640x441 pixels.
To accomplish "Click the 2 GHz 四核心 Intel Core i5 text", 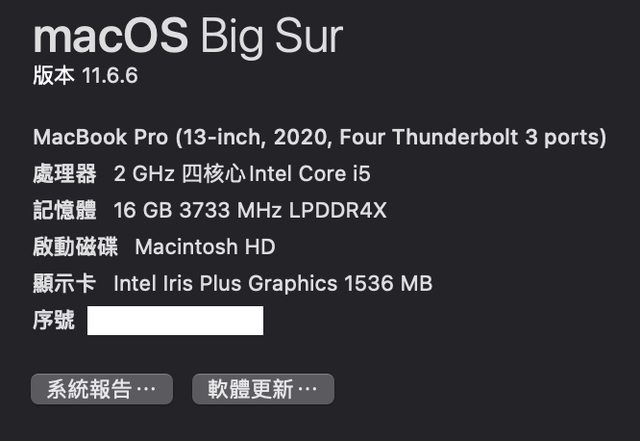I will (242, 174).
